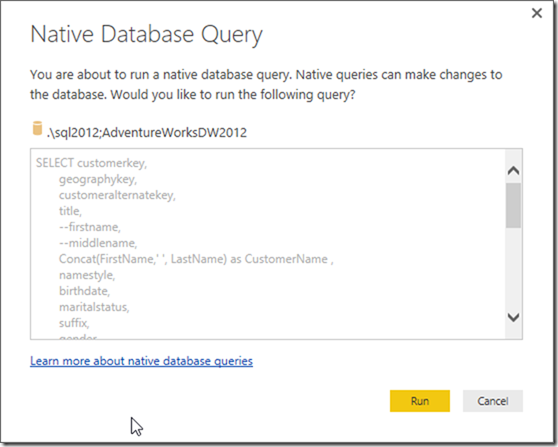Image resolution: width=558 pixels, height=447 pixels.
Task: Click the SELECT customerkey line
Action: pyautogui.click(x=91, y=163)
